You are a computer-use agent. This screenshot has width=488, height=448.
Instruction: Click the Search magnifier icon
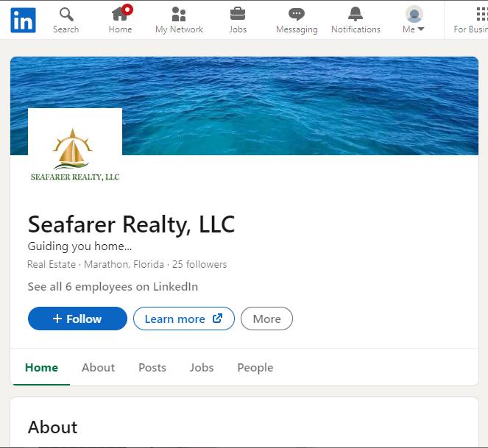(x=66, y=14)
